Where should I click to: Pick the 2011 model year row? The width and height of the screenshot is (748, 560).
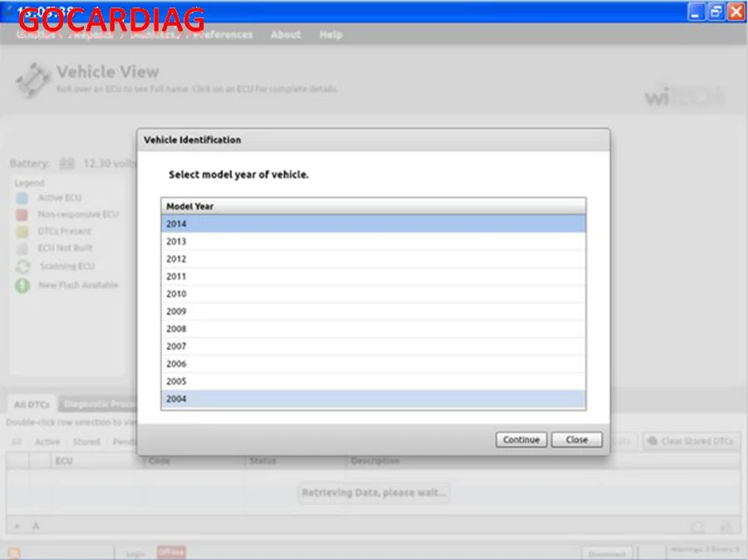373,276
